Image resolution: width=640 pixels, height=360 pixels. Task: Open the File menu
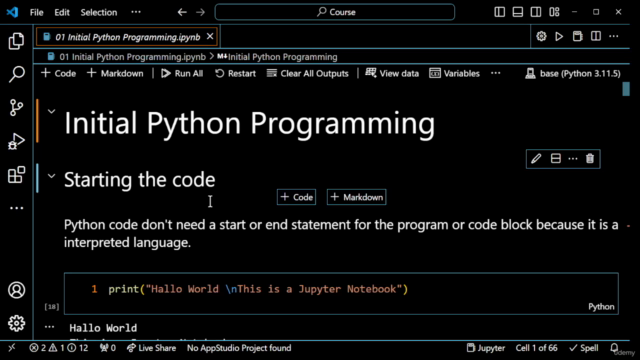point(36,12)
